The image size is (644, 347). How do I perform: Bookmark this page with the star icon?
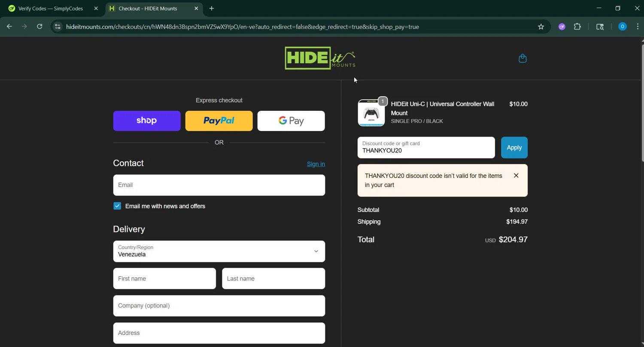pyautogui.click(x=541, y=27)
